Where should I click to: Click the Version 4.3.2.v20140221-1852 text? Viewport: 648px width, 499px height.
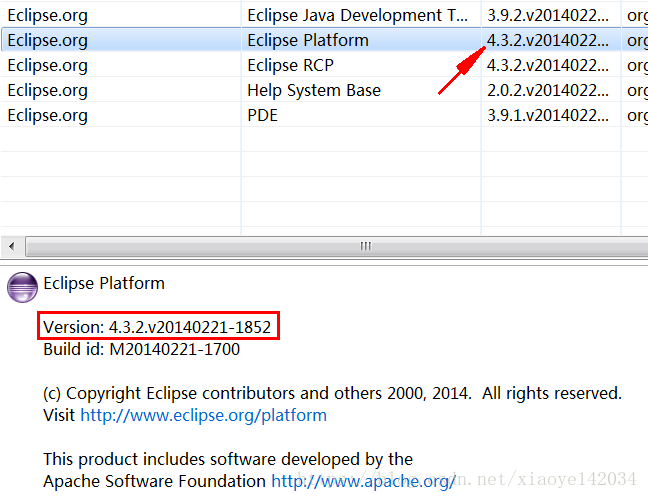[157, 327]
